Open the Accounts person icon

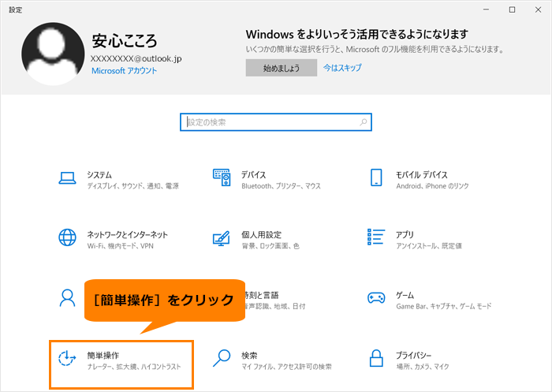point(67,298)
